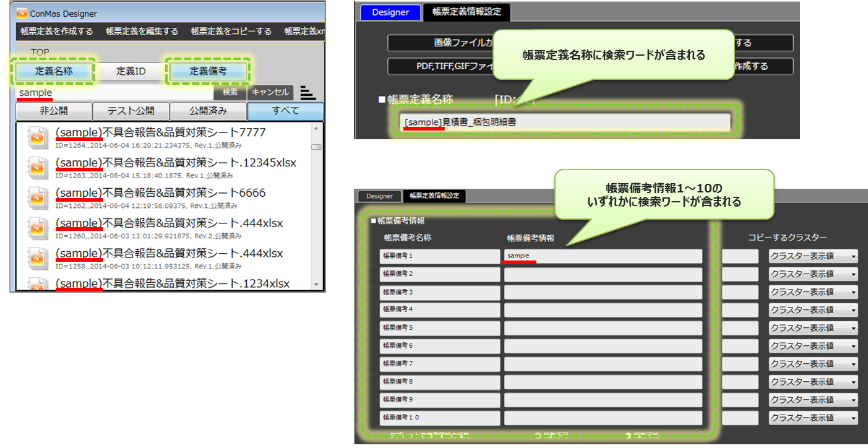
Task: Click file icon for 不具合報告&品質対策シート6666
Action: [37, 199]
